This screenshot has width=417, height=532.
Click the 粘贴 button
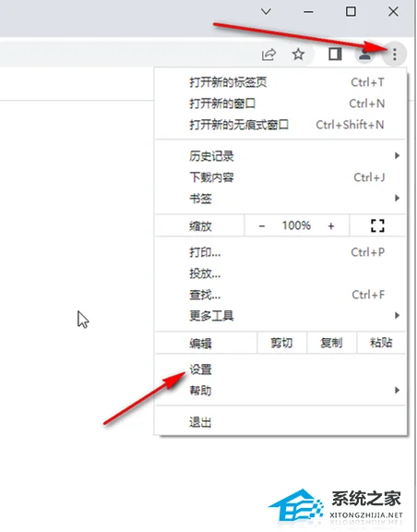point(381,343)
